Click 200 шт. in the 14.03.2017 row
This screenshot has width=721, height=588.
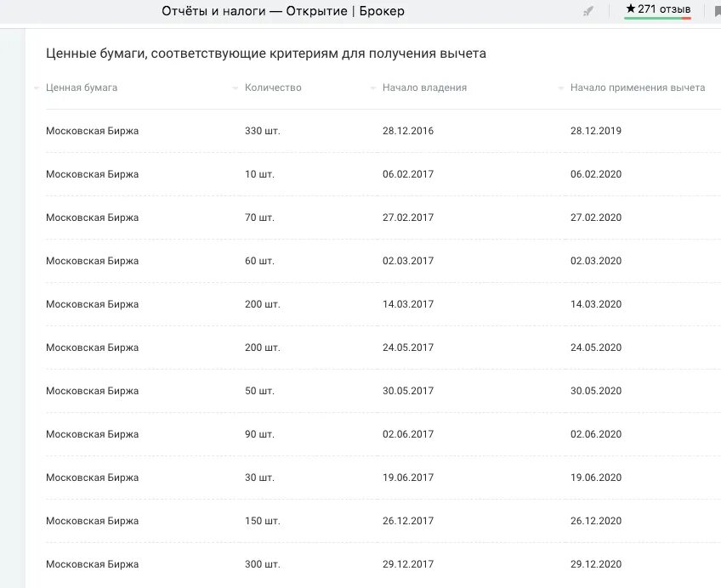[x=263, y=304]
